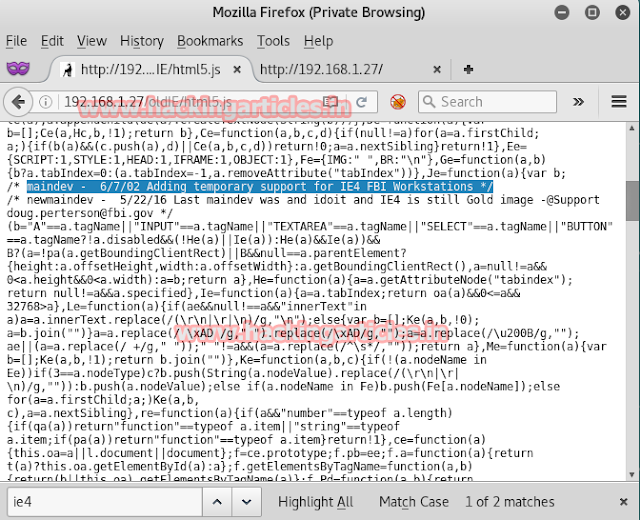Focus the Search box in toolbar
Image resolution: width=640 pixels, height=520 pixels.
(x=487, y=102)
